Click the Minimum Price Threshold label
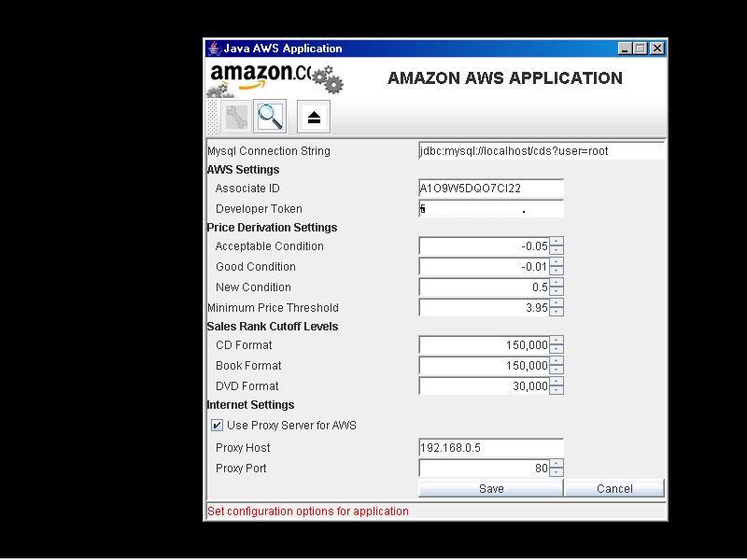The width and height of the screenshot is (747, 560). [273, 308]
